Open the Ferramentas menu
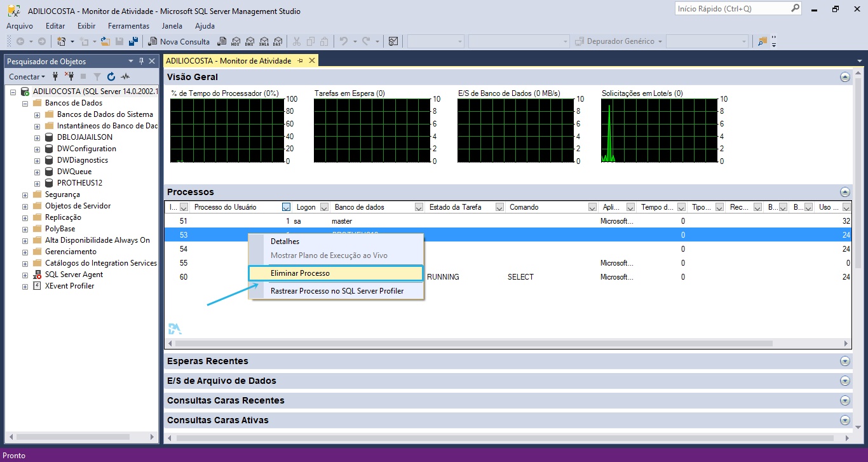Screen dimensions: 868x462 [128, 26]
